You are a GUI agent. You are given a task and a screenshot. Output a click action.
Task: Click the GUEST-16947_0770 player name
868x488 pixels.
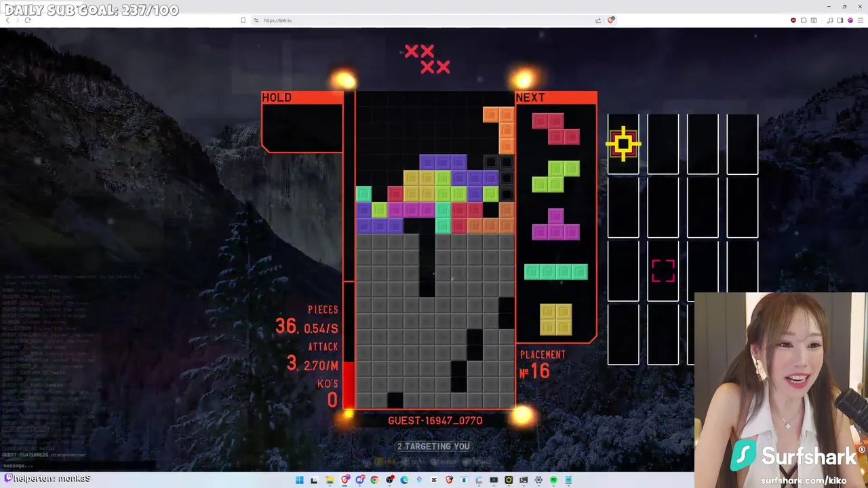pos(435,421)
